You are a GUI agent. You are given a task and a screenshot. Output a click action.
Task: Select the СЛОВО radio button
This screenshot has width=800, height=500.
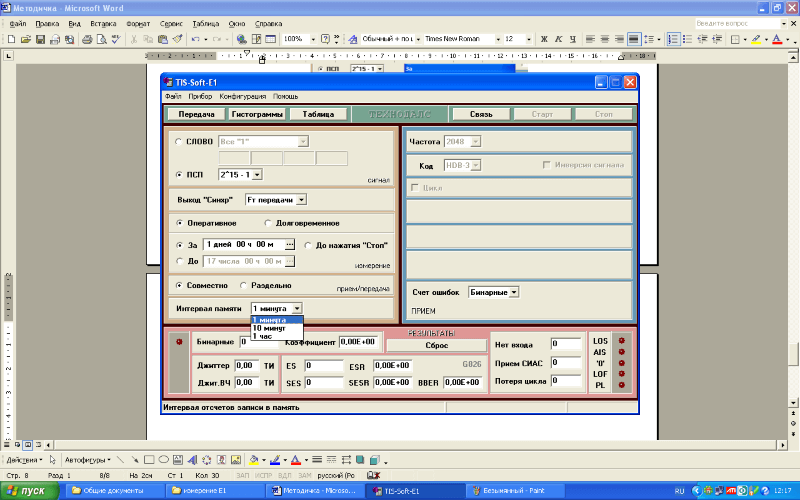[x=178, y=142]
